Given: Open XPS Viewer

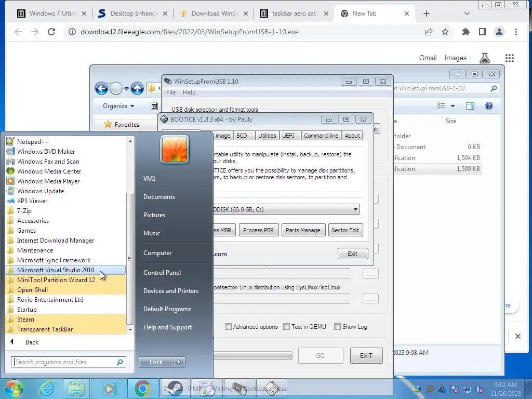Looking at the screenshot, I should [x=32, y=201].
